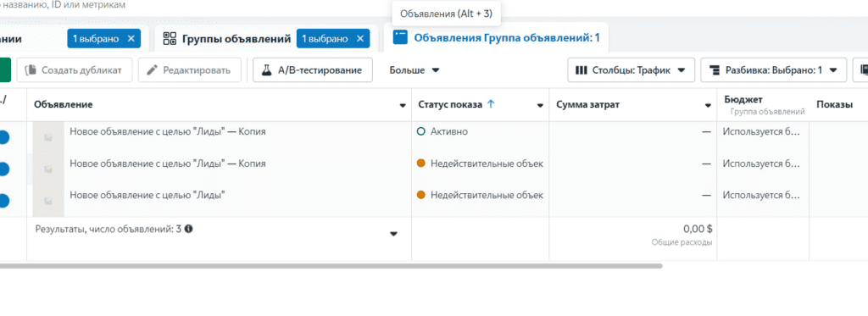Click the horizontal scrollbar under the table

click(x=331, y=266)
